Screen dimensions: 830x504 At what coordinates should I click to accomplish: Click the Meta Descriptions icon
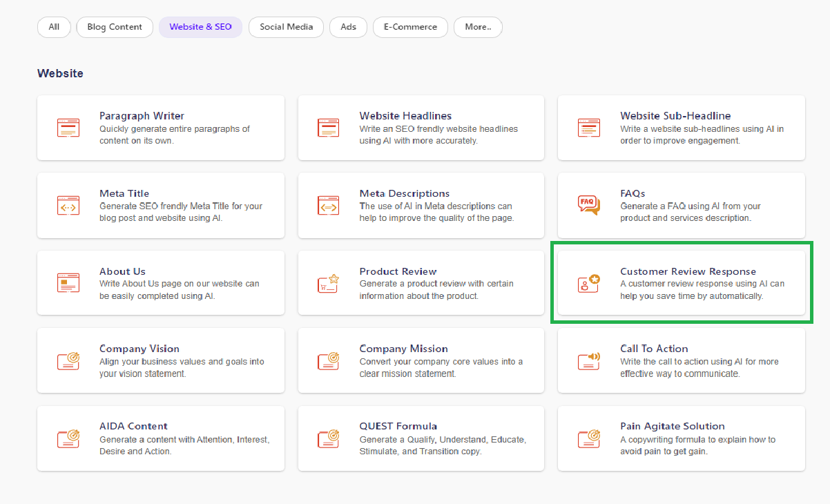pyautogui.click(x=329, y=205)
